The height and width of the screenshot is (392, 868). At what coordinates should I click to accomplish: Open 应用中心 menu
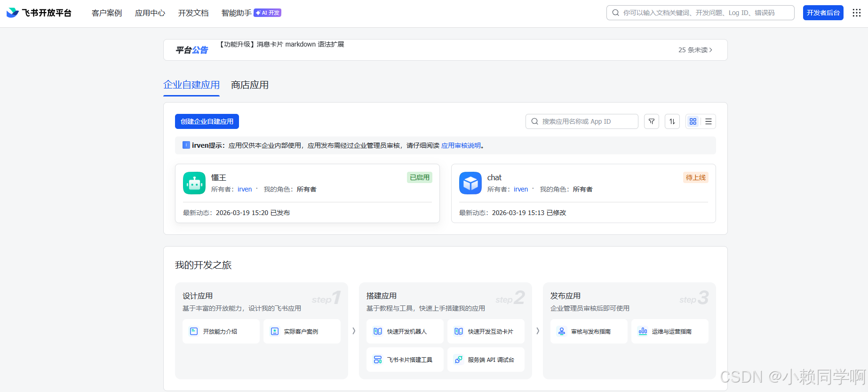coord(150,13)
